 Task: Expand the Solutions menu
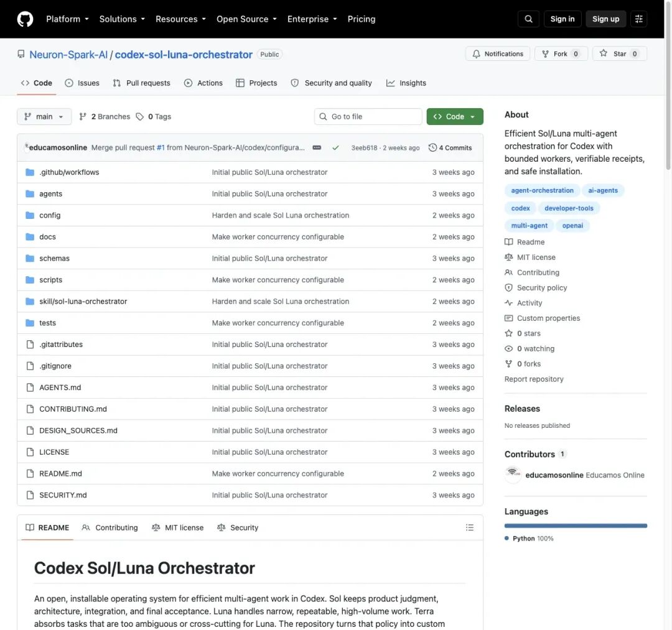[122, 19]
